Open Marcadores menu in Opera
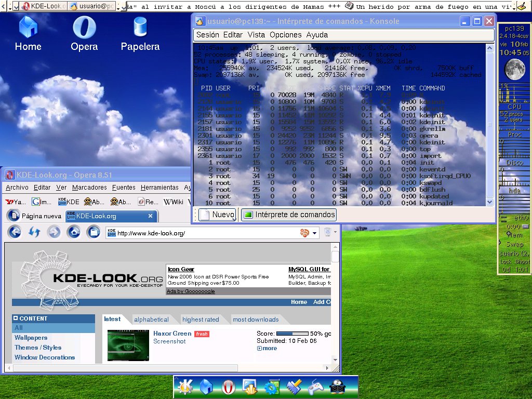 (89, 187)
